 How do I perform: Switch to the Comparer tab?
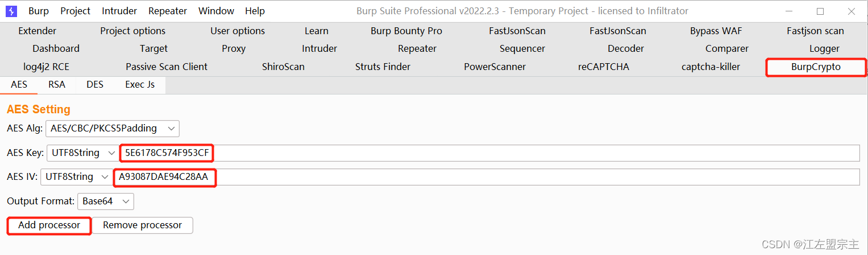727,49
